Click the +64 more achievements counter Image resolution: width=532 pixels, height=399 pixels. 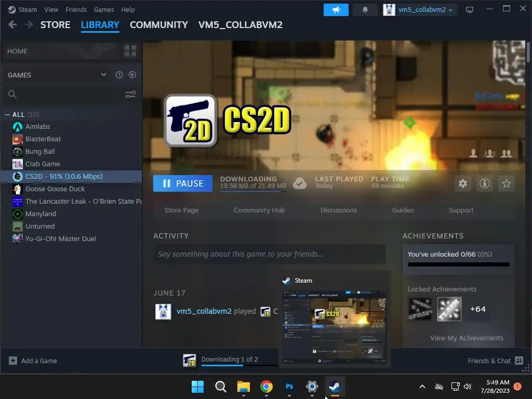coord(478,309)
